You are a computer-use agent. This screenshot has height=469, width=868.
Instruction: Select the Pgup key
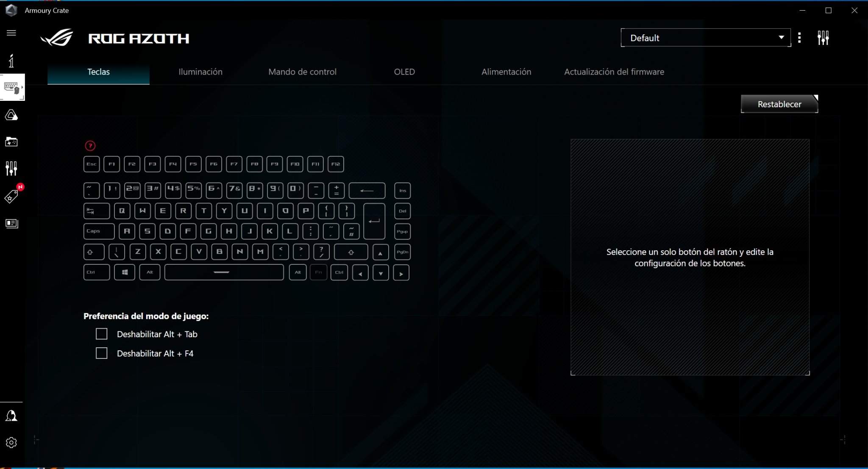click(403, 231)
